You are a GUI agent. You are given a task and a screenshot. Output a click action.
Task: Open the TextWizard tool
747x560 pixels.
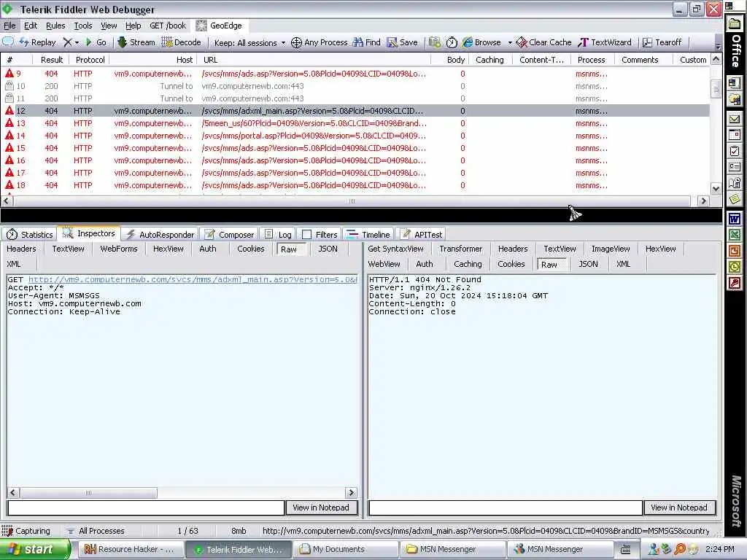[x=605, y=42]
